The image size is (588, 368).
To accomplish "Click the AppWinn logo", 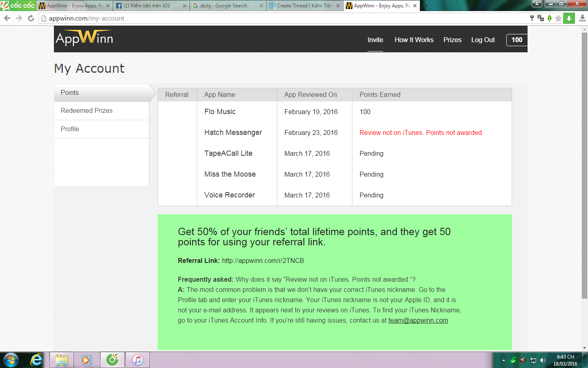I will pos(84,38).
